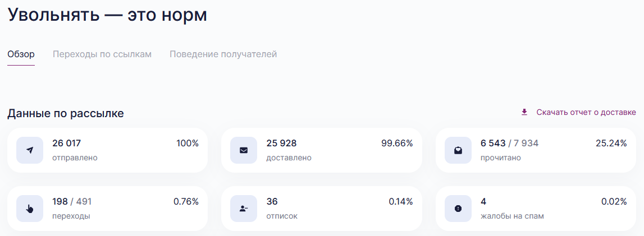The height and width of the screenshot is (236, 644).
Task: Switch to Переходы по ссылкам tab
Action: [x=102, y=54]
